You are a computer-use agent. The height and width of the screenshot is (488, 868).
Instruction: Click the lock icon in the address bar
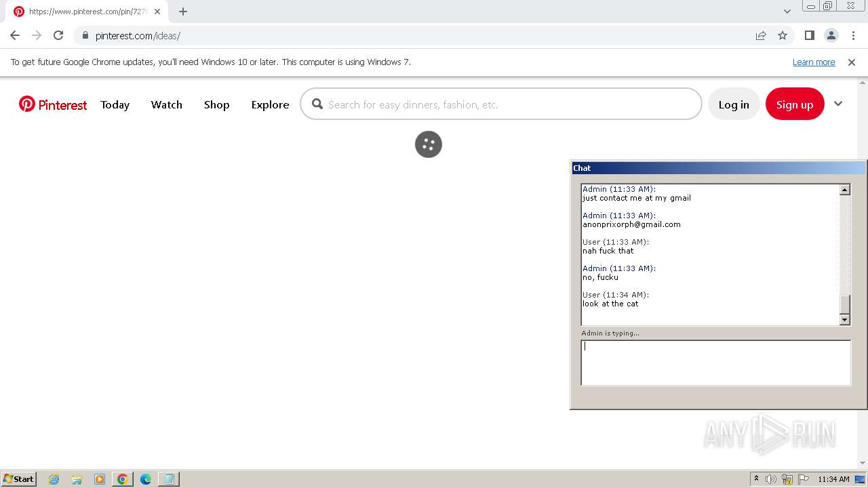coord(85,35)
